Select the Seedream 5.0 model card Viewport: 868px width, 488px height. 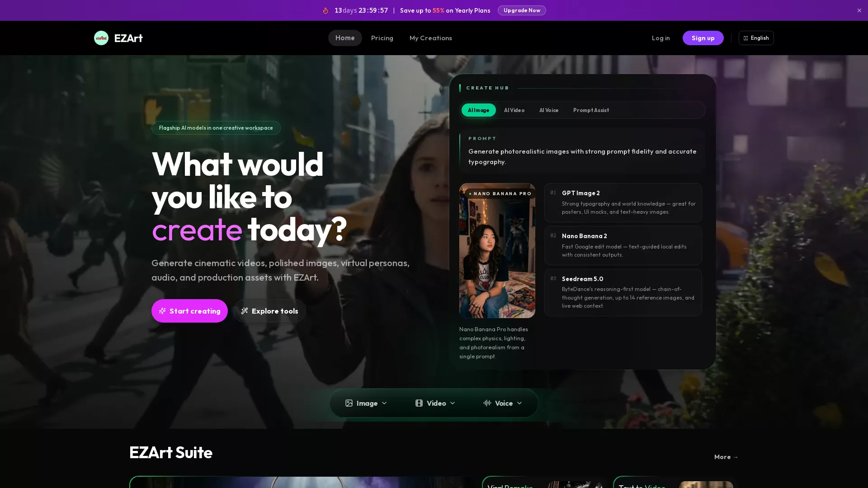(623, 292)
